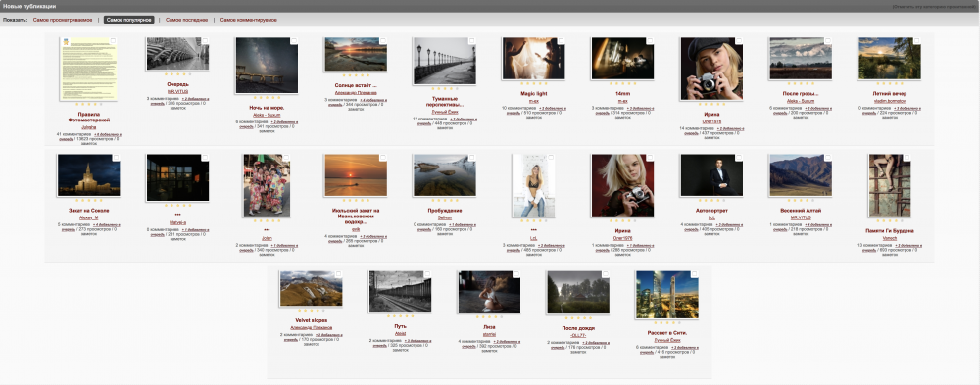Open the После грозы title link
Viewport: 980px width, 385px height.
pos(800,94)
